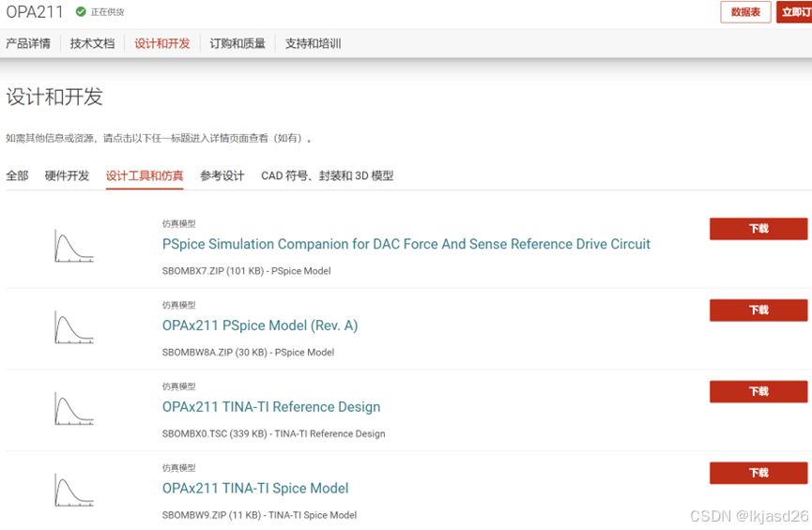Click the TINA-TI Spice Model graph icon
Image resolution: width=812 pixels, height=530 pixels.
point(74,491)
